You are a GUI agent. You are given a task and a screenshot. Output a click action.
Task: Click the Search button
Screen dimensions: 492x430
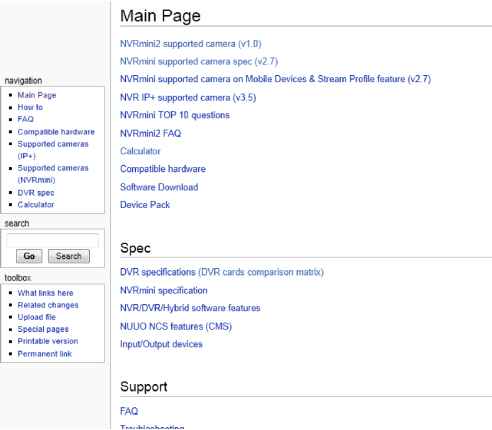click(x=69, y=256)
